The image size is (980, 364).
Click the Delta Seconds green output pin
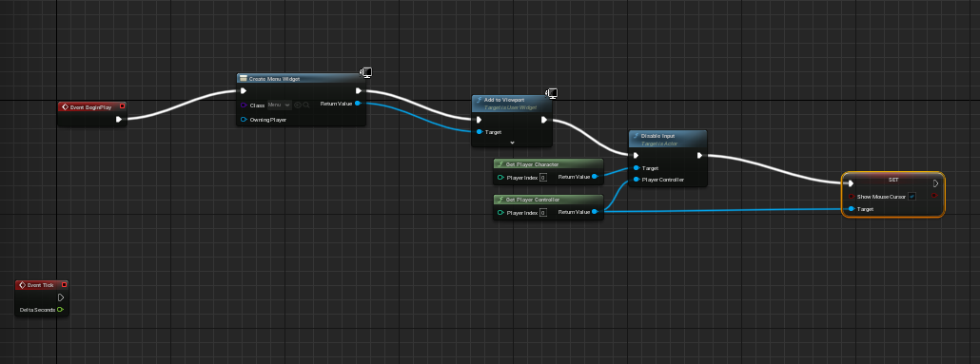60,310
